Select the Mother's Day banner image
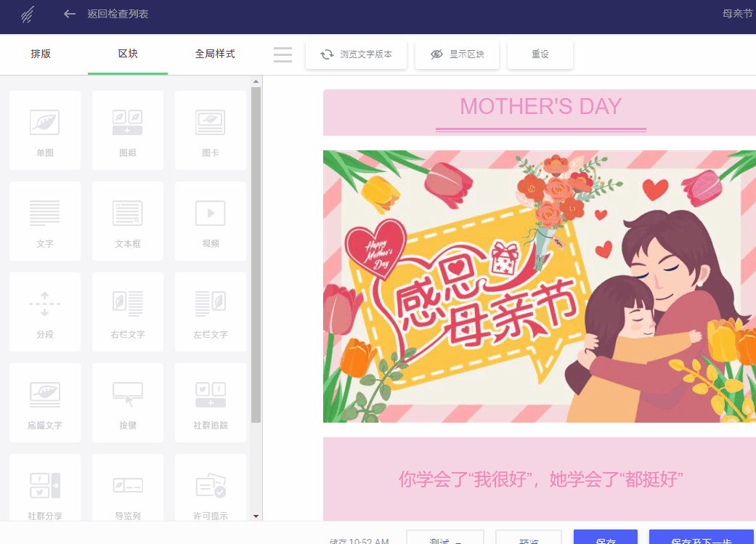 click(540, 286)
